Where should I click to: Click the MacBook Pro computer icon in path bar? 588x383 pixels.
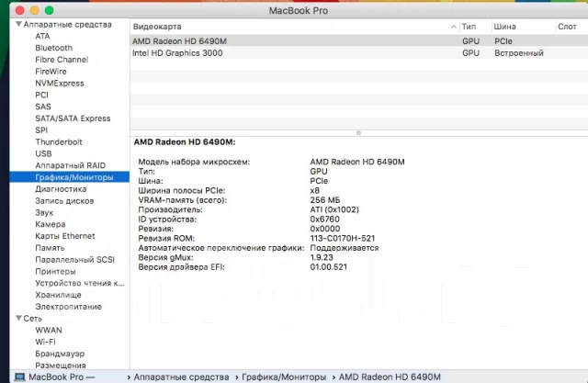(x=19, y=377)
